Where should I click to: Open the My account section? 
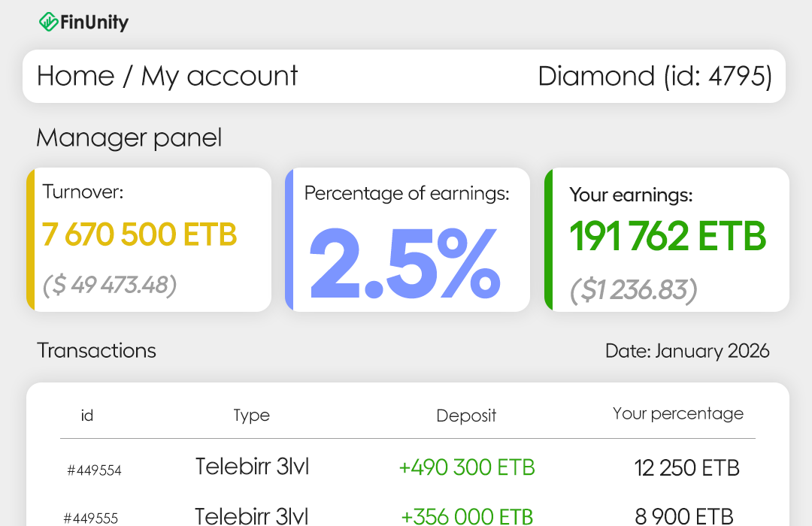pyautogui.click(x=219, y=76)
